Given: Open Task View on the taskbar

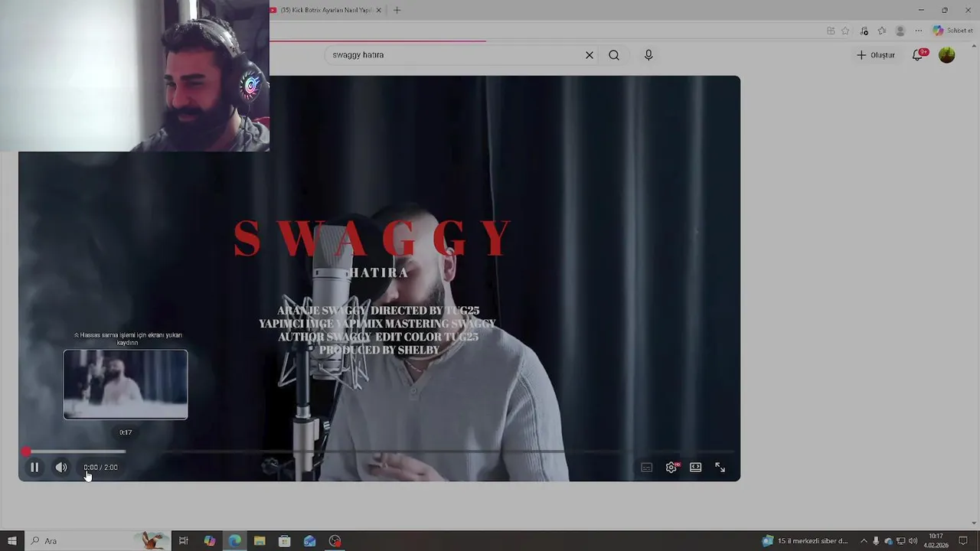Looking at the screenshot, I should pyautogui.click(x=184, y=541).
